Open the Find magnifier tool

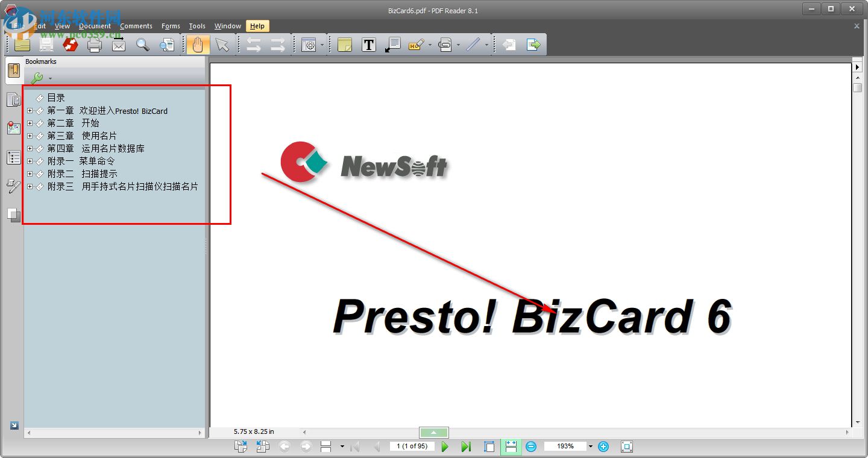[142, 45]
